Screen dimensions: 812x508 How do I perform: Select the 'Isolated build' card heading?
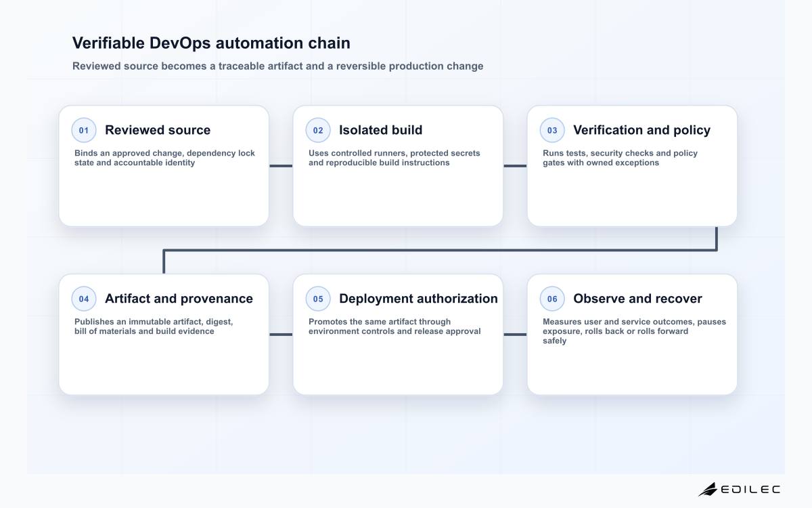coord(380,130)
